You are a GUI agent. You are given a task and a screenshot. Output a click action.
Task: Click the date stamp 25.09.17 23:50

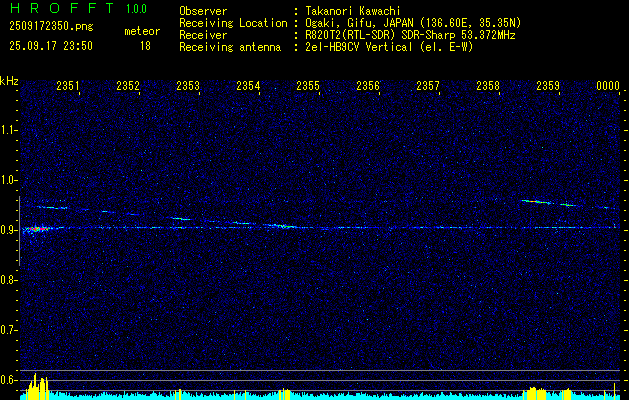coord(50,46)
